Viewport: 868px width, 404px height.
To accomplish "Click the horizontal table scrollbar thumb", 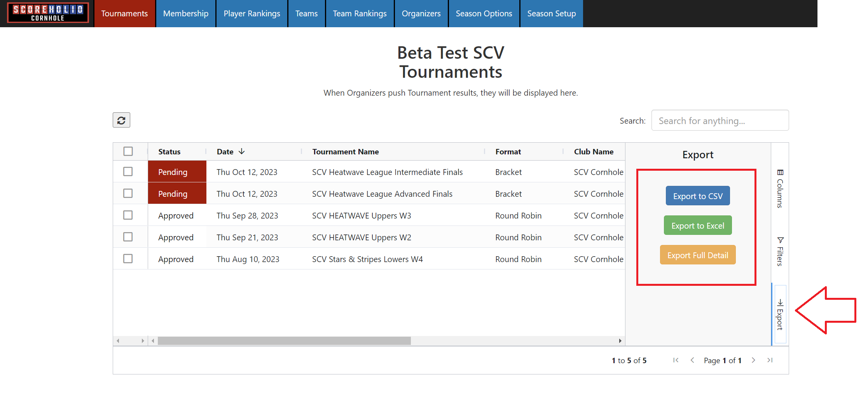I will [x=284, y=341].
